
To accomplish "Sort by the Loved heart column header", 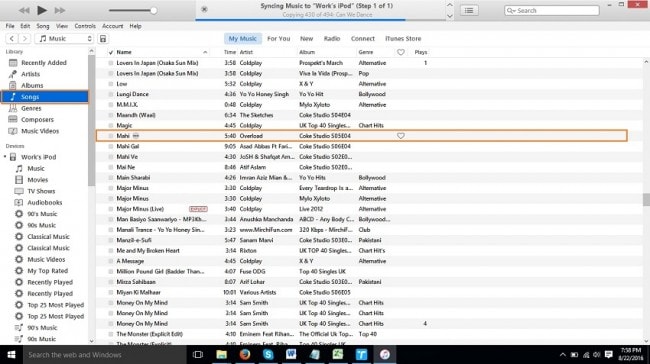I will (x=400, y=52).
